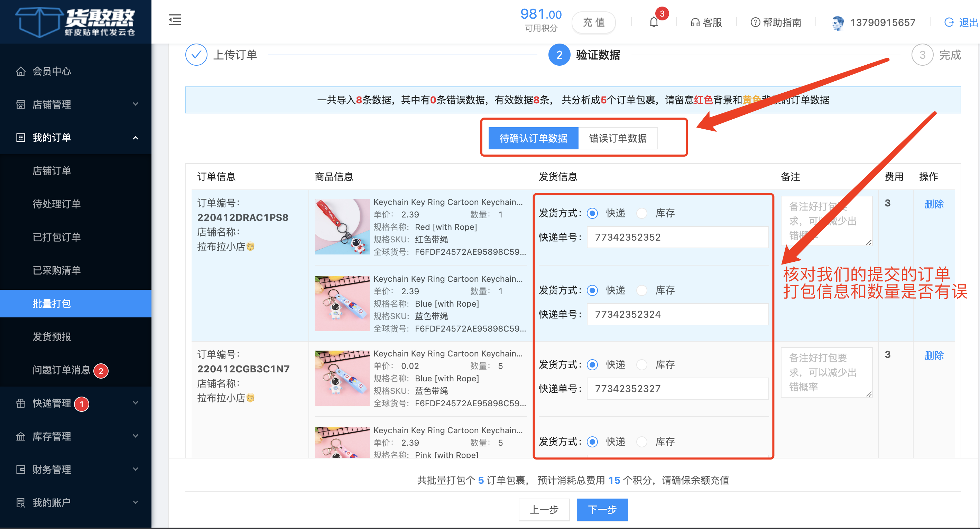Open notifications bell icon
Viewport: 980px width, 529px height.
coord(654,22)
